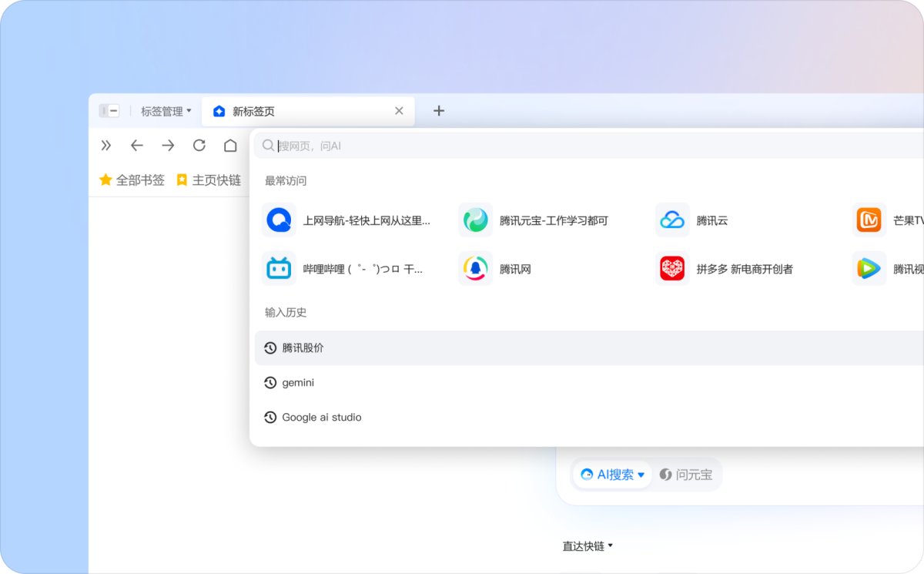
Task: Go back using the navigation arrow
Action: pyautogui.click(x=136, y=145)
